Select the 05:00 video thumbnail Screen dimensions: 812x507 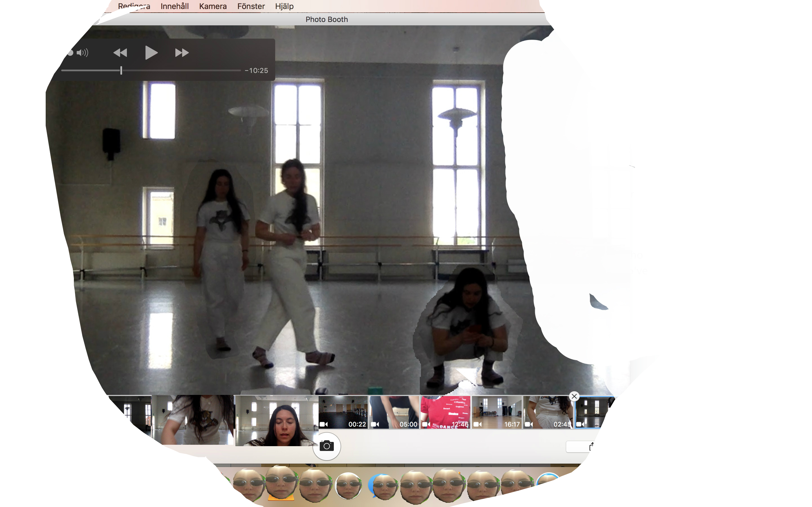[394, 412]
